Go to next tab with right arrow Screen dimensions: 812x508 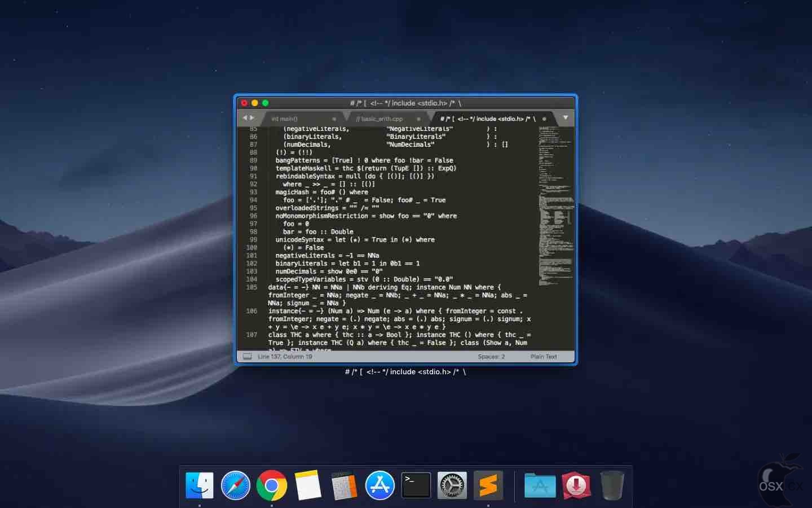click(252, 118)
